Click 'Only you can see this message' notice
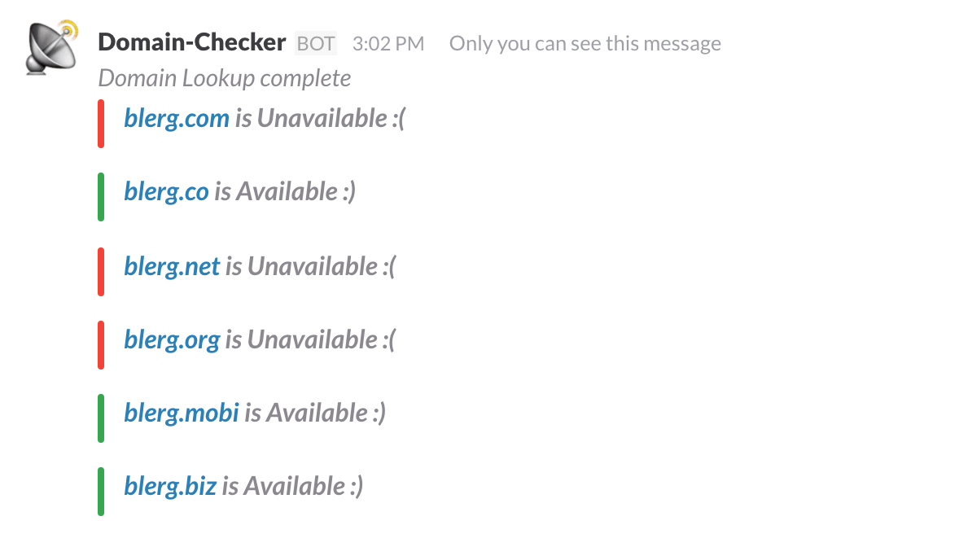This screenshot has height=560, width=959. (585, 44)
